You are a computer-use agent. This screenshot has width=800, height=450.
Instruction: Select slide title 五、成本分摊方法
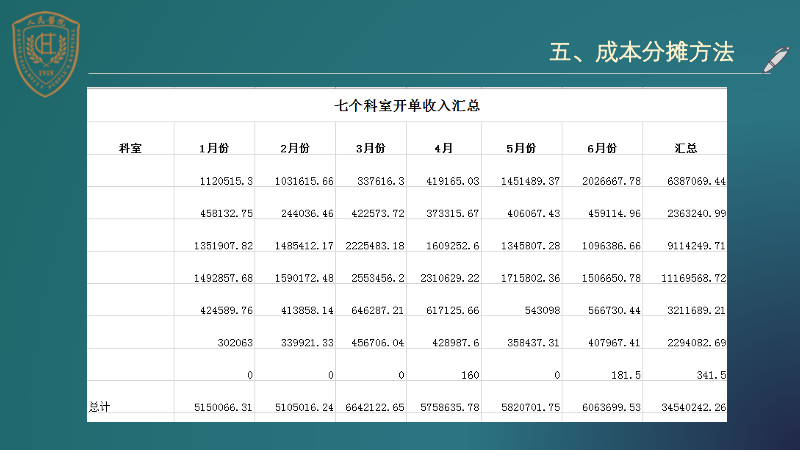641,52
